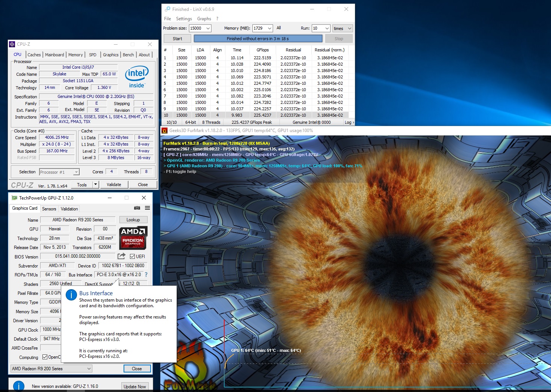
Task: Open the LinX Settings menu
Action: pos(184,19)
